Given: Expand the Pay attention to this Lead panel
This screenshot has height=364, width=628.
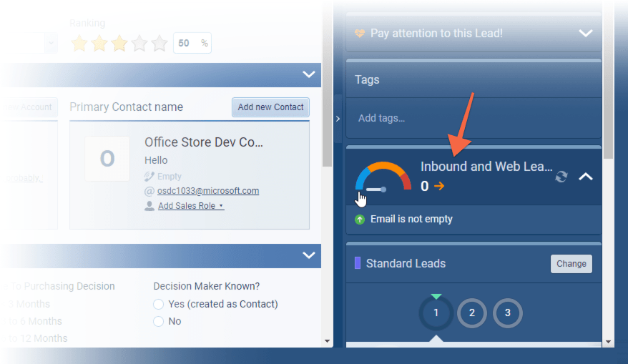Looking at the screenshot, I should 585,34.
